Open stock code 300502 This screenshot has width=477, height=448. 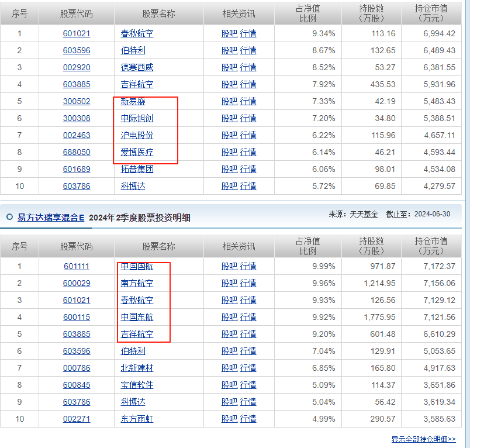pos(77,101)
